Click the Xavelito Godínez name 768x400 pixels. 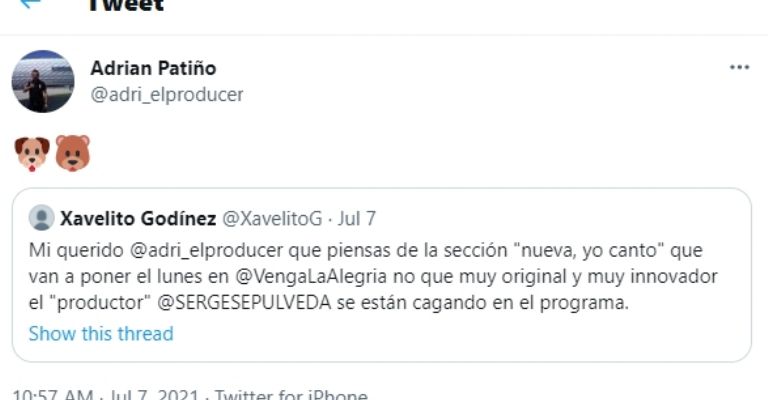[138, 218]
